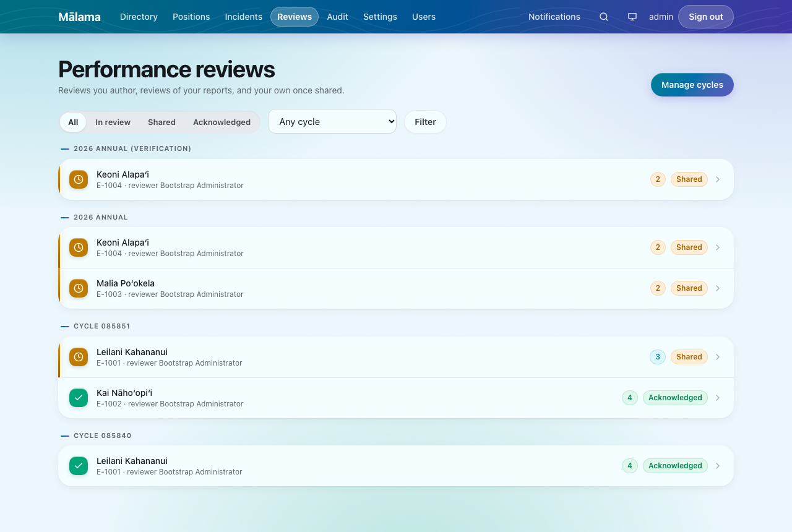Screen dimensions: 792x532
Task: Click score badge 4 on Kai Nāhoʻopiʻi row
Action: [x=630, y=398]
